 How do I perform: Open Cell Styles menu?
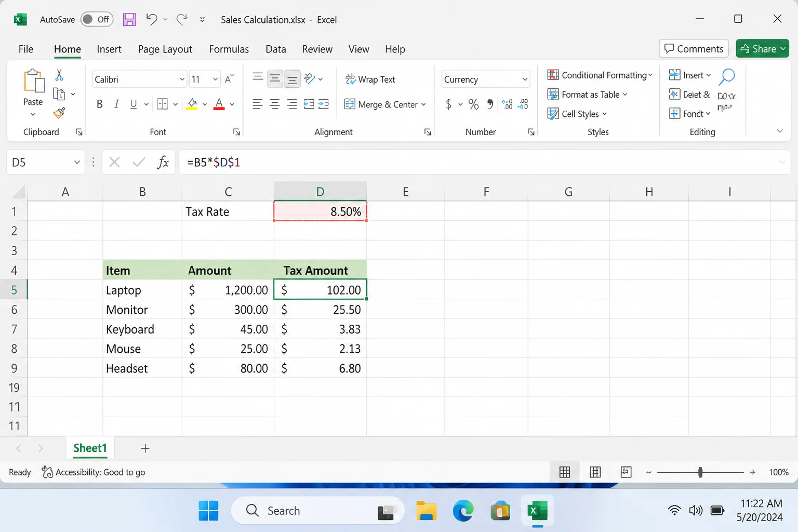(577, 114)
